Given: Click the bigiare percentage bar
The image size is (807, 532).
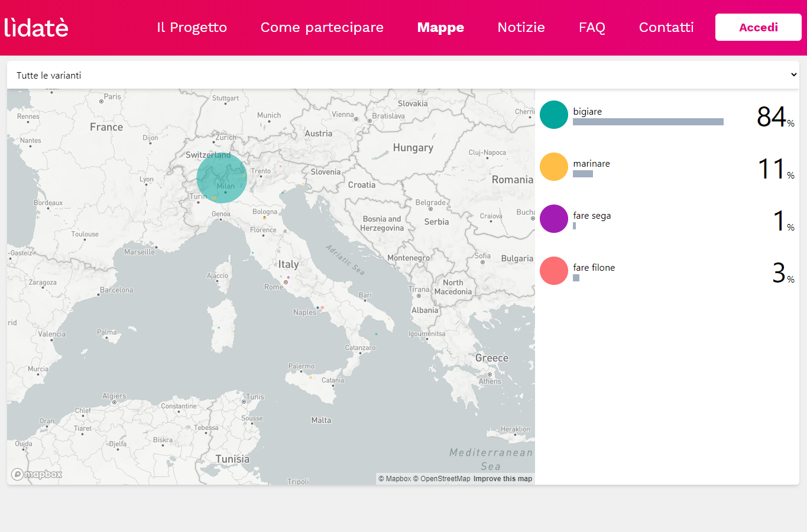Looking at the screenshot, I should click(x=648, y=122).
